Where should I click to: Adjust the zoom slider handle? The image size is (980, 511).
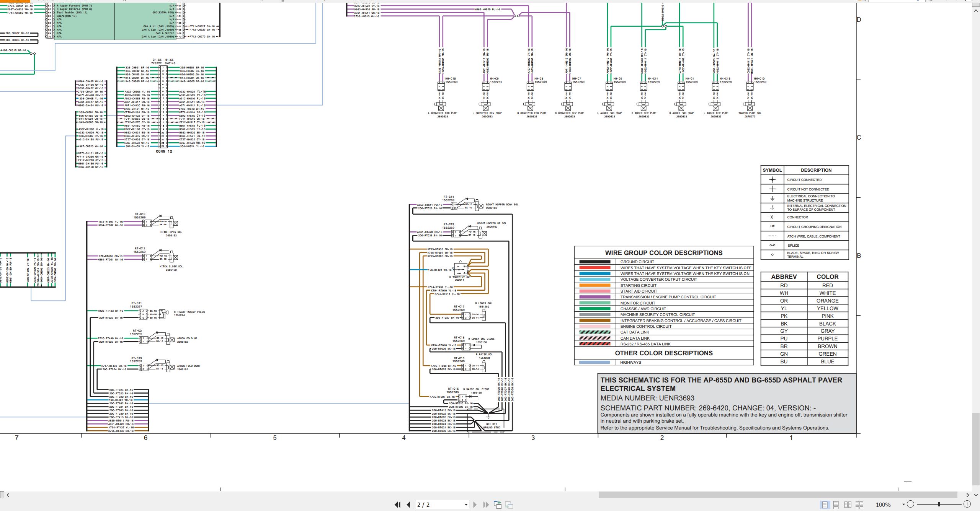[939, 504]
